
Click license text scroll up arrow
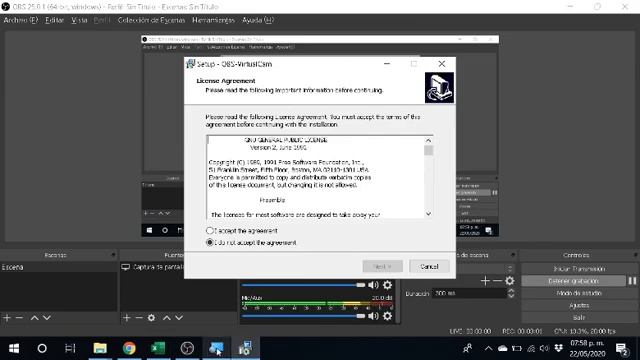point(428,140)
